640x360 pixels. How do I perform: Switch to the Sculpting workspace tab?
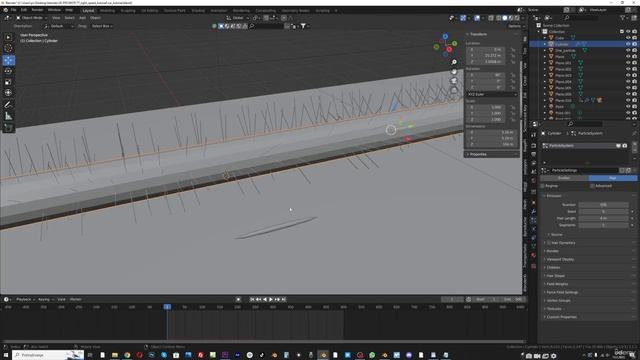pos(128,11)
